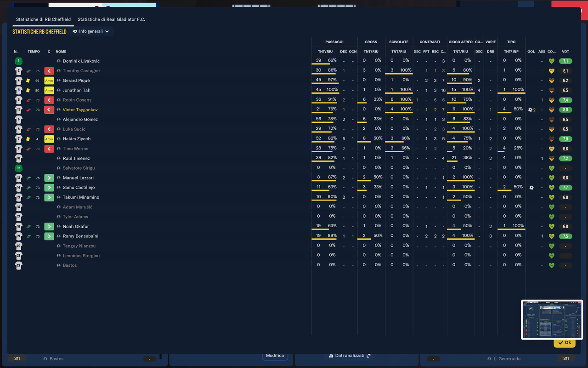This screenshot has width=588, height=368.
Task: Sort by the NOME column header
Action: 61,52
